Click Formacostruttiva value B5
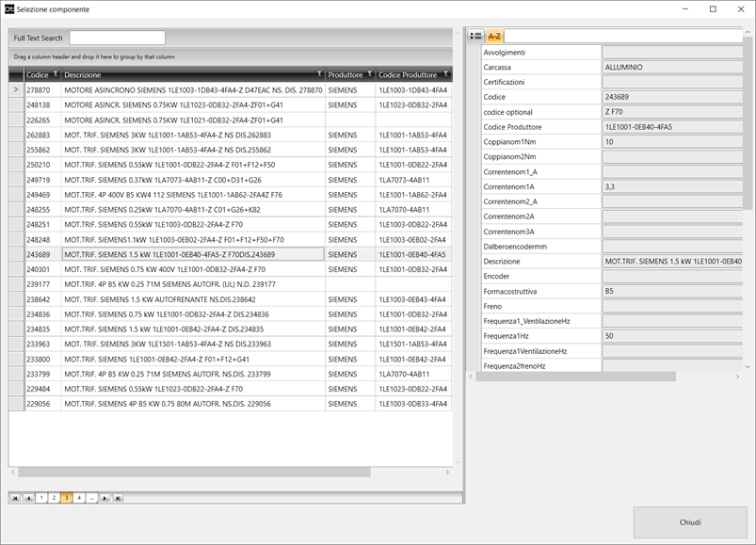756x545 pixels. [x=672, y=291]
